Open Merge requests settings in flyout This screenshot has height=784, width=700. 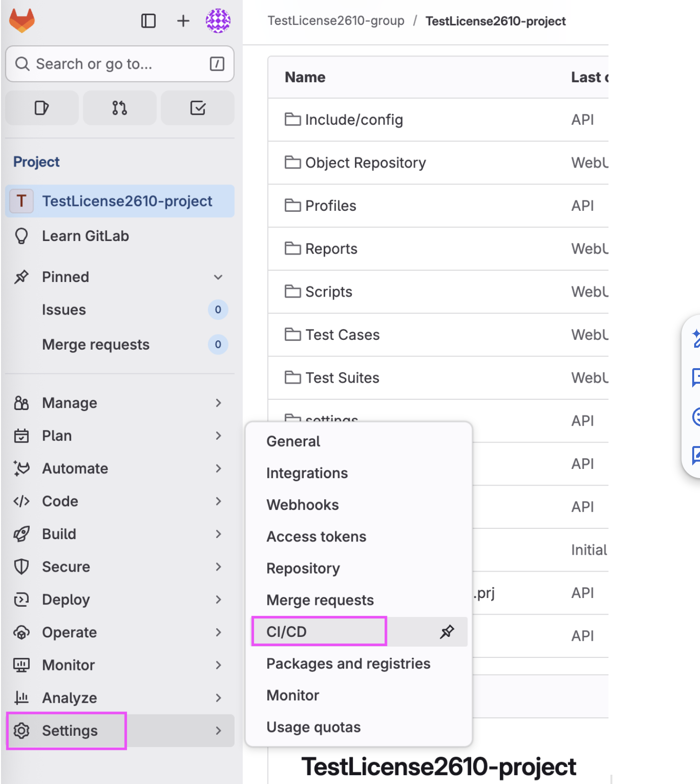(x=359, y=600)
